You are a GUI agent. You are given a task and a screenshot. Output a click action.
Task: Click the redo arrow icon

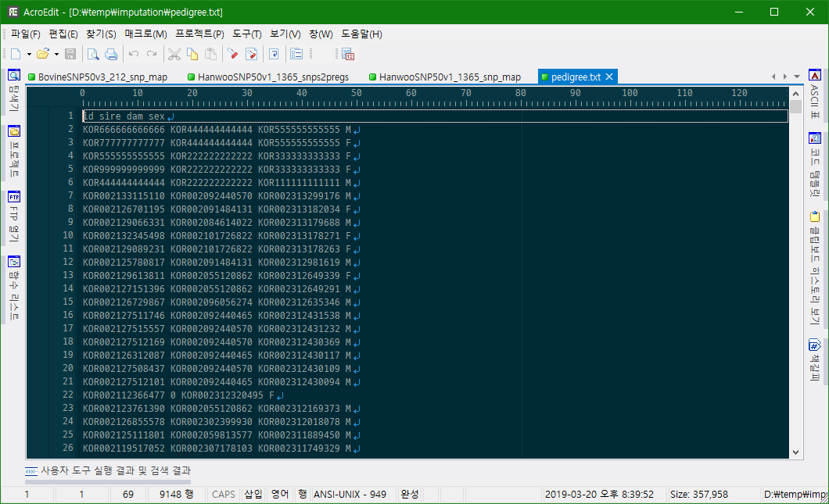[x=152, y=54]
